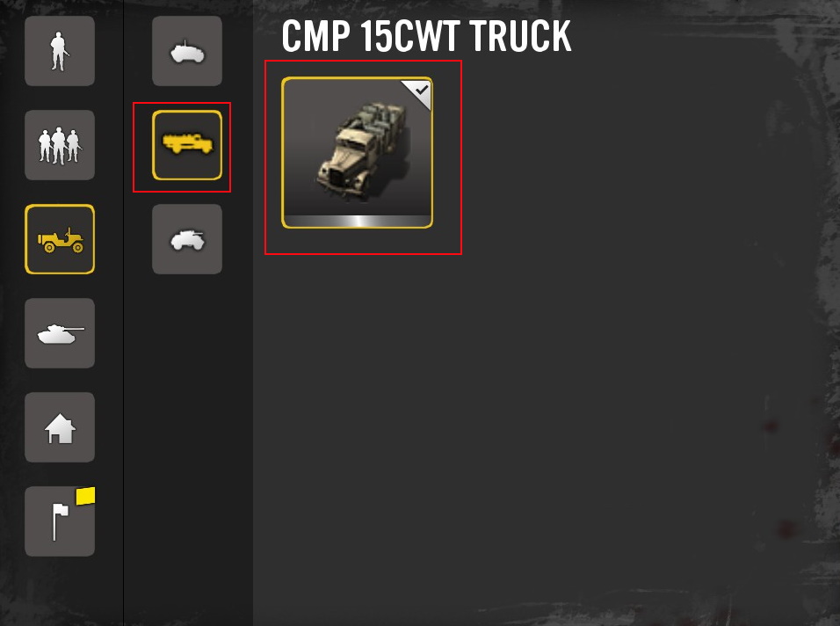The height and width of the screenshot is (626, 840).
Task: Select the lone rifleman icon button
Action: (60, 51)
